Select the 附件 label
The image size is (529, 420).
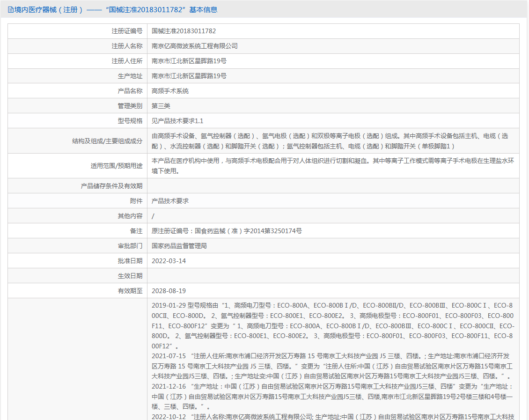[136, 201]
